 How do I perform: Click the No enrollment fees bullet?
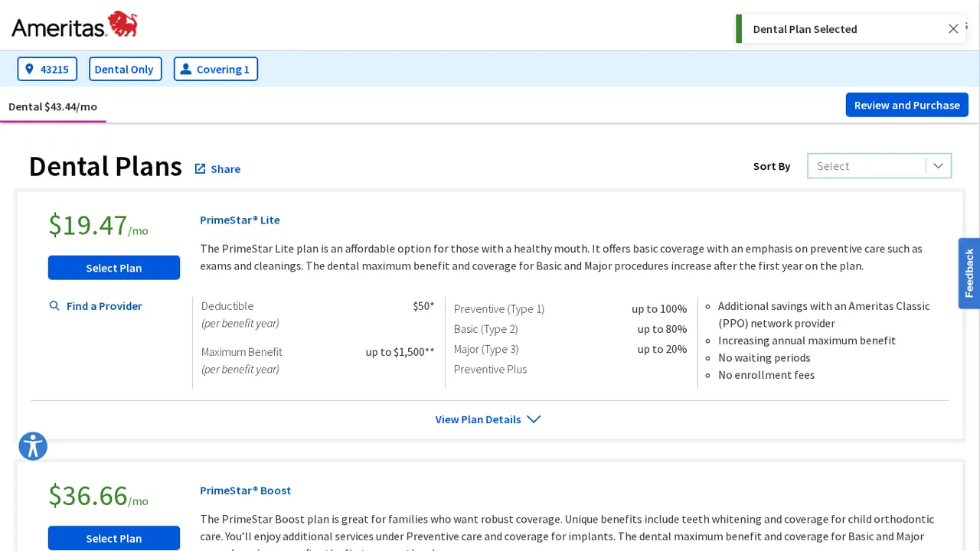pos(766,375)
